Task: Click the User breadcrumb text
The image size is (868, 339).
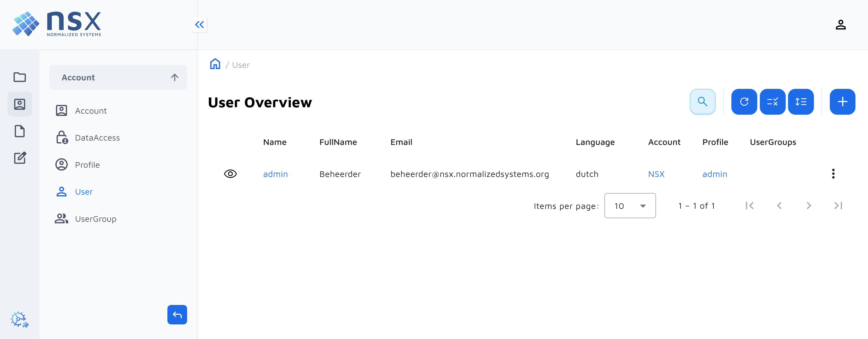Action: click(241, 65)
